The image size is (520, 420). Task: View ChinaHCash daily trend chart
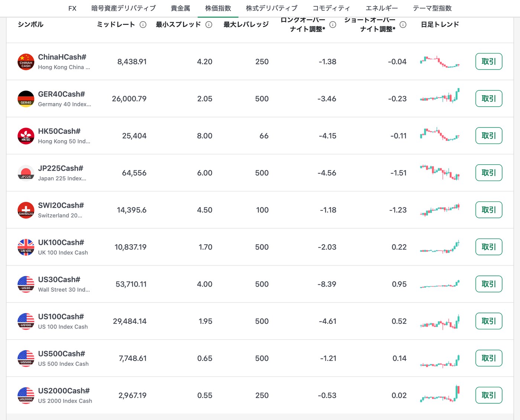pos(440,62)
